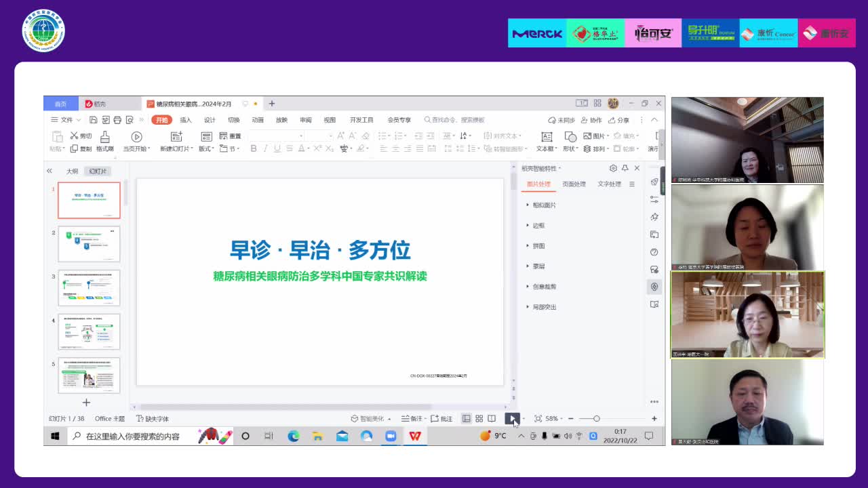Toggle notes (备注) pane display
Image resolution: width=868 pixels, height=488 pixels.
[412, 419]
